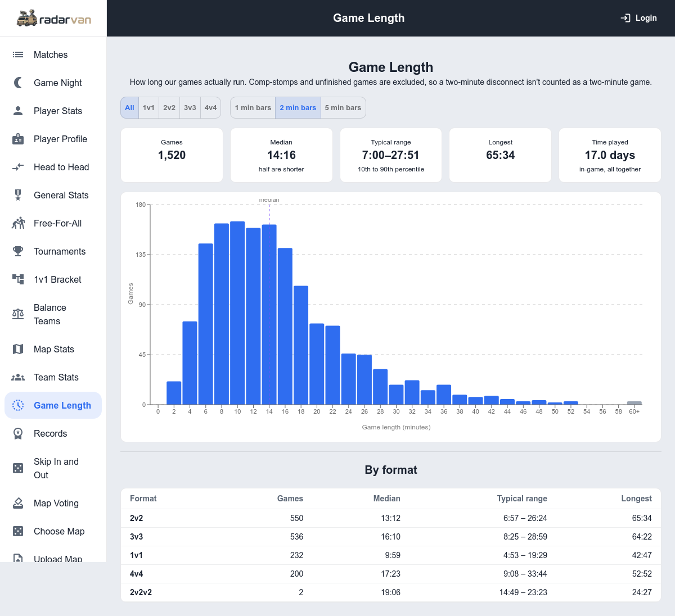Filter chart to 1v1 games
Screen dimensions: 675x616
pos(148,108)
